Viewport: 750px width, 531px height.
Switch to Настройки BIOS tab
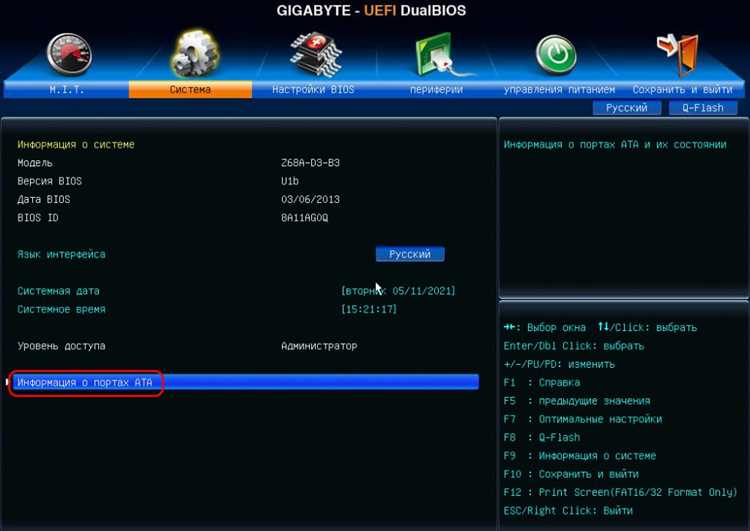click(x=313, y=89)
